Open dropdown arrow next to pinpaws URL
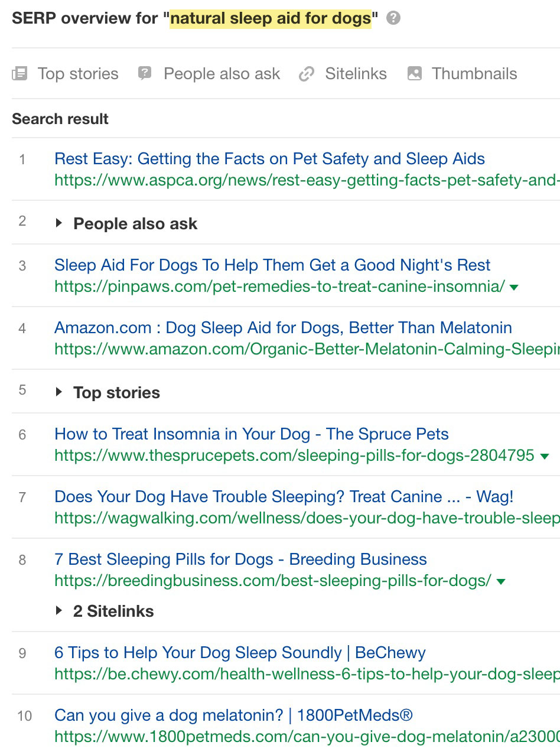560x755 pixels. click(x=514, y=287)
